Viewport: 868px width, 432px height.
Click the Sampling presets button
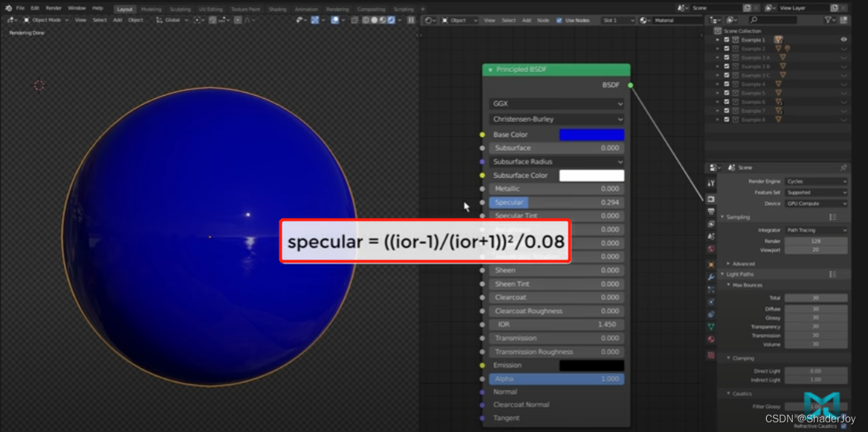click(832, 218)
